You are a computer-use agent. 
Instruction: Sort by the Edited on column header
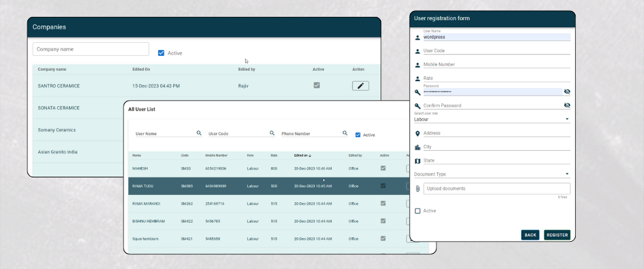tap(302, 156)
